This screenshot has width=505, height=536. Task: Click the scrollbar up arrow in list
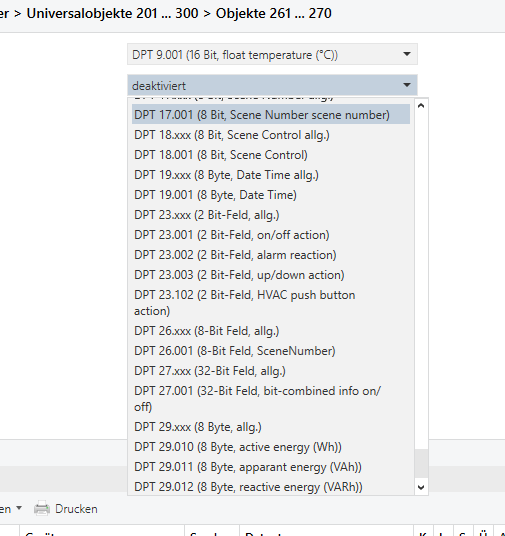click(x=421, y=106)
